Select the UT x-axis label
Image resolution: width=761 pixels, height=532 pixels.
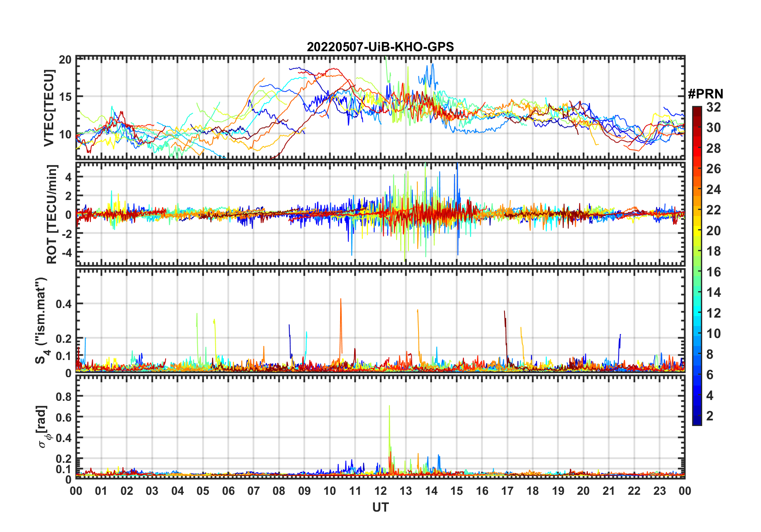[380, 507]
